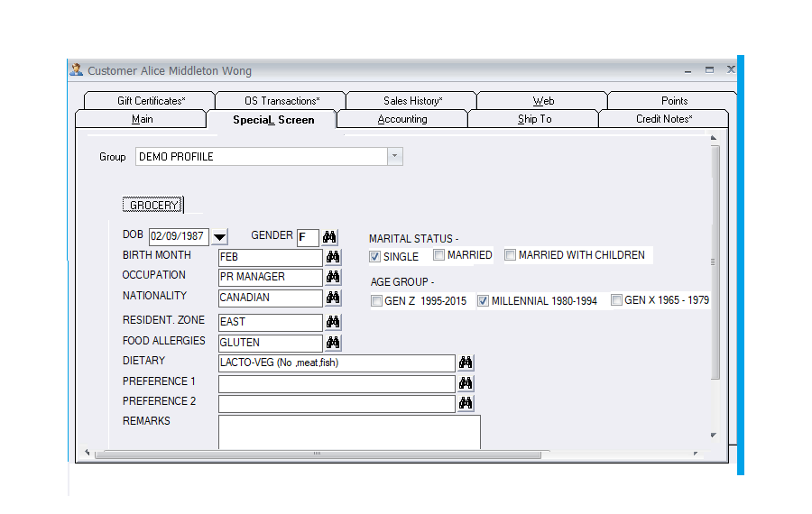The height and width of the screenshot is (514, 812).
Task: Click the vertical scrollbar up arrow
Action: tap(714, 138)
